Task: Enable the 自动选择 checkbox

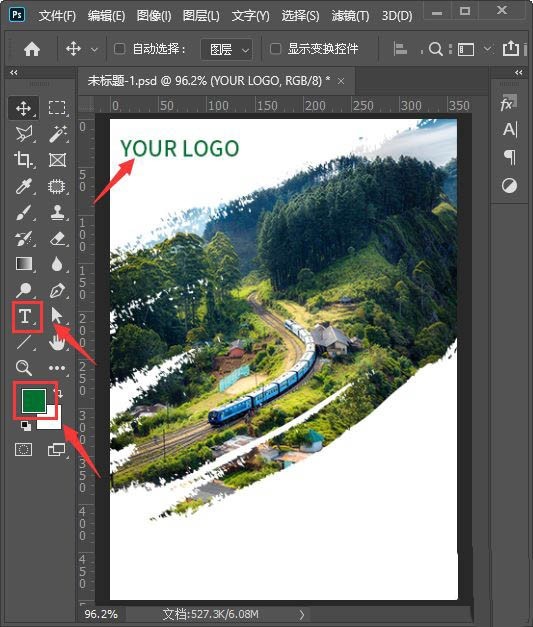Action: (x=120, y=49)
